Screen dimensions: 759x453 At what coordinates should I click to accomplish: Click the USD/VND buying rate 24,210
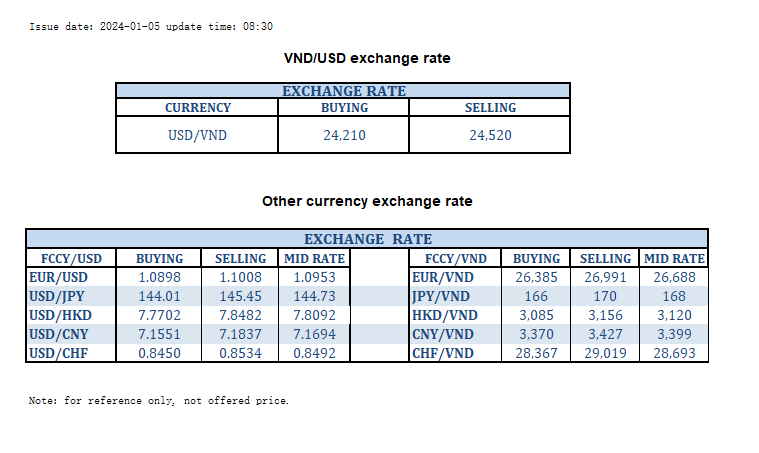point(343,135)
